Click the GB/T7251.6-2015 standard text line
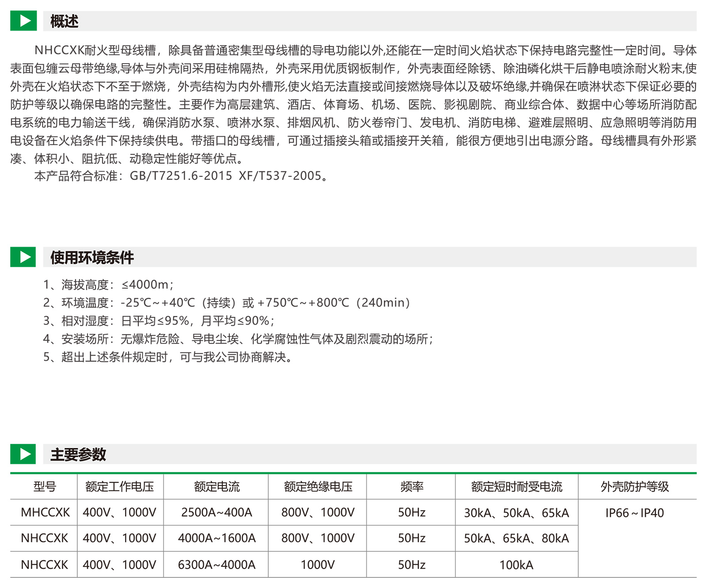The height and width of the screenshot is (588, 707). click(181, 176)
